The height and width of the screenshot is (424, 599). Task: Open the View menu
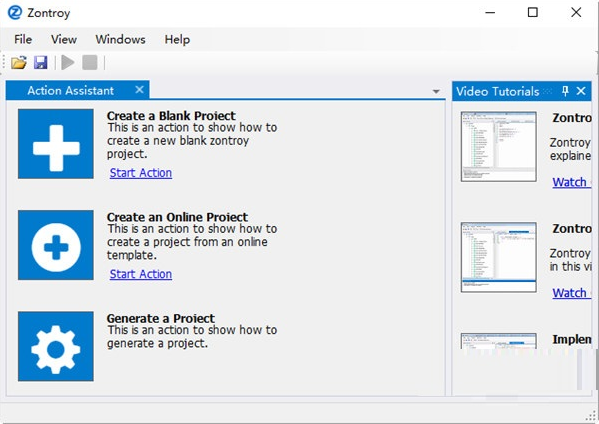pyautogui.click(x=64, y=39)
